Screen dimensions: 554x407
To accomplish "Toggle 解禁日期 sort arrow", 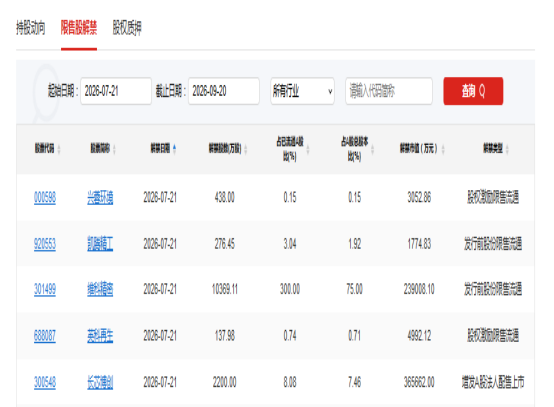I will (x=175, y=149).
